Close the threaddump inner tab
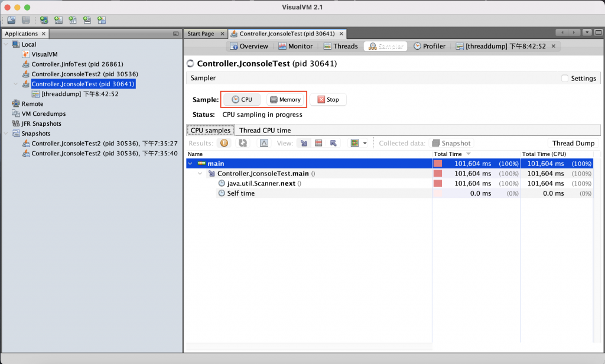 tap(553, 46)
